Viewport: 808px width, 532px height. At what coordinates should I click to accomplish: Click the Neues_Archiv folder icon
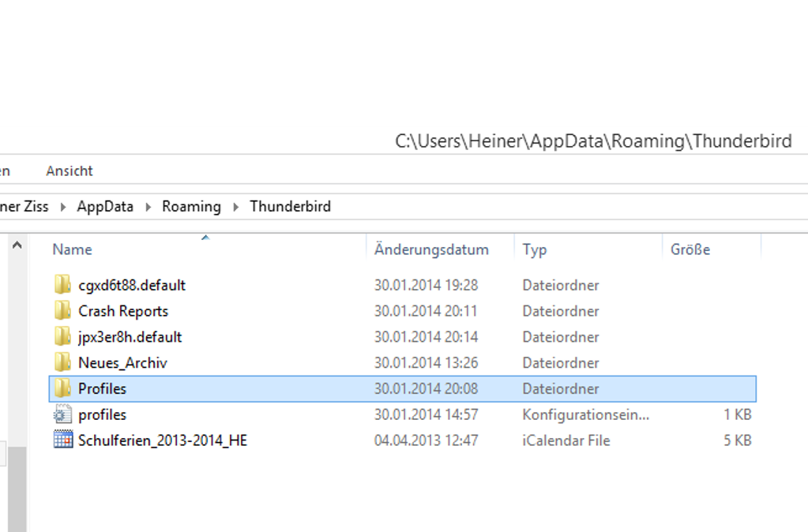point(63,363)
